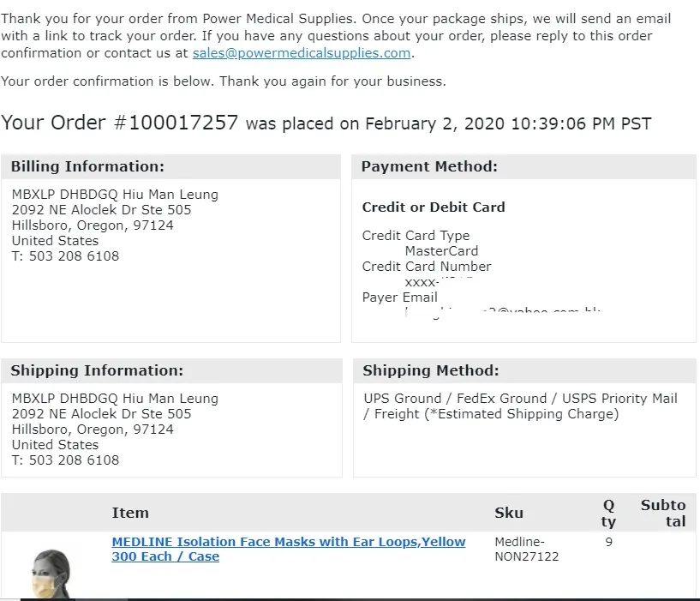The width and height of the screenshot is (700, 601).
Task: Click the Medline-NON27122 SKU value
Action: click(x=526, y=549)
